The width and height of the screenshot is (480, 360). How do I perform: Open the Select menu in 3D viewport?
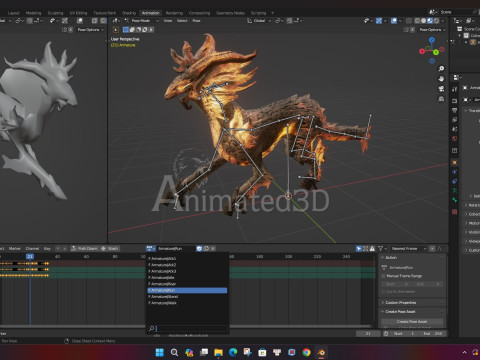(182, 21)
